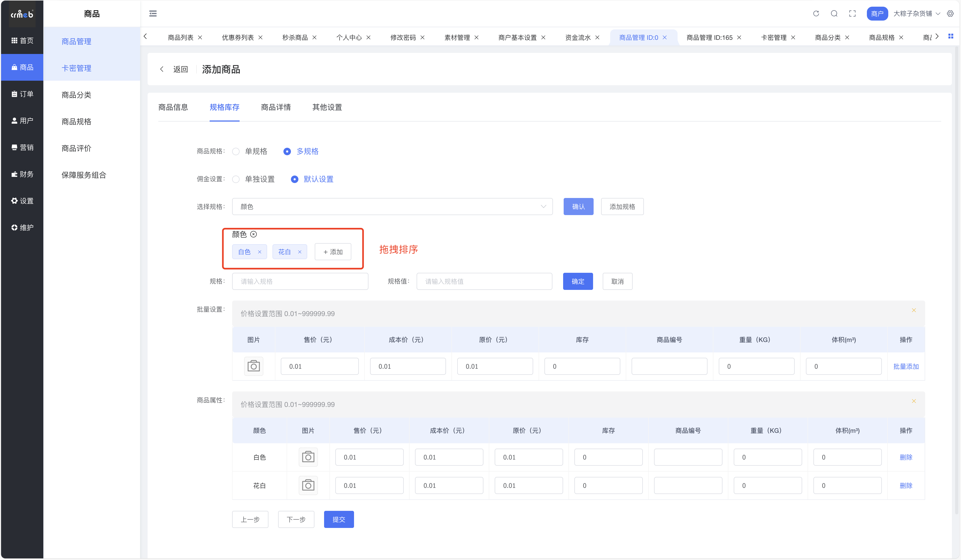The height and width of the screenshot is (560, 961).
Task: Open 商品分类 in submenu
Action: [91, 95]
